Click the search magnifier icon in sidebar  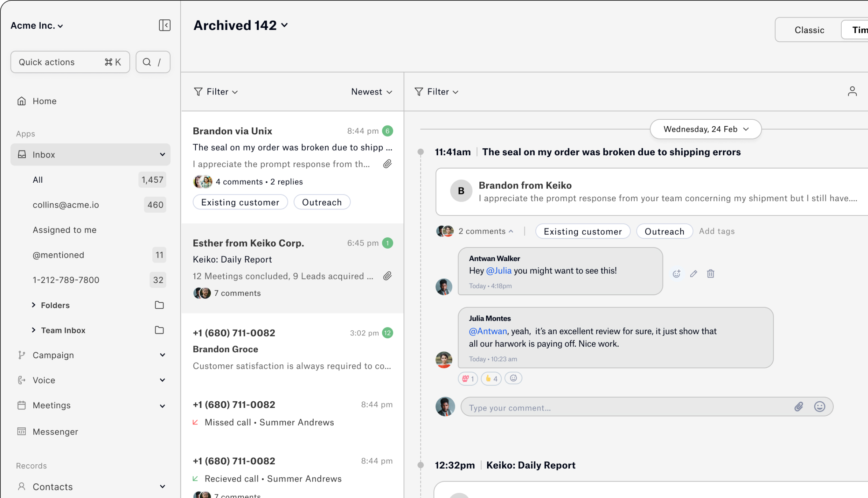(146, 62)
